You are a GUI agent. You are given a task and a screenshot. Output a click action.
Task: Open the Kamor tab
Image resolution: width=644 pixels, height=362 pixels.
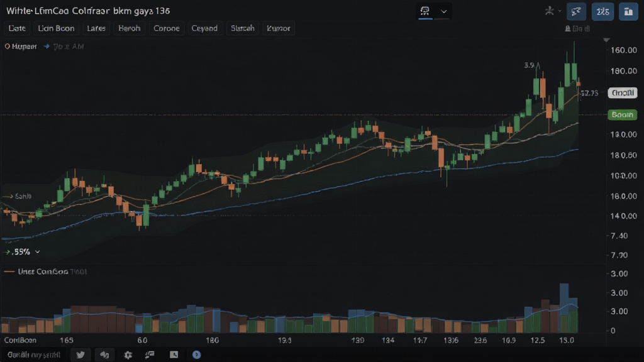coord(279,28)
